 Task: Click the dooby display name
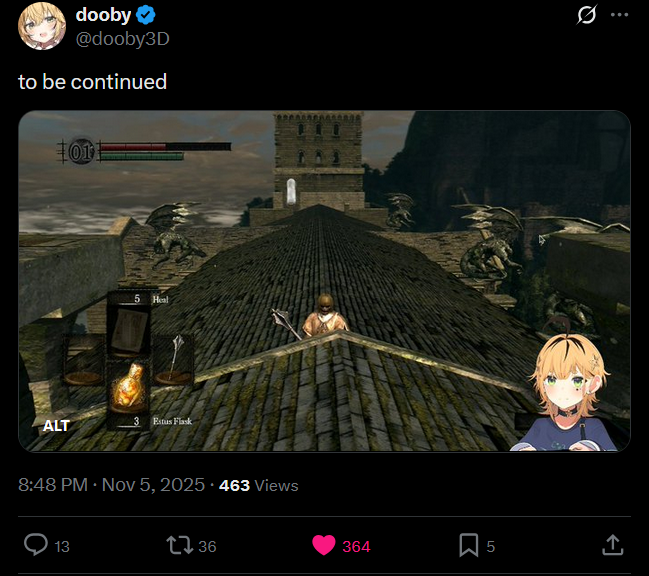click(103, 15)
